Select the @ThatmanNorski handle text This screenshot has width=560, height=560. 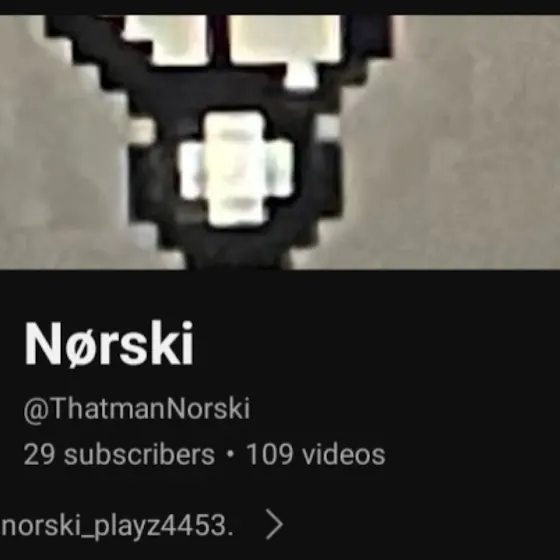(x=136, y=409)
